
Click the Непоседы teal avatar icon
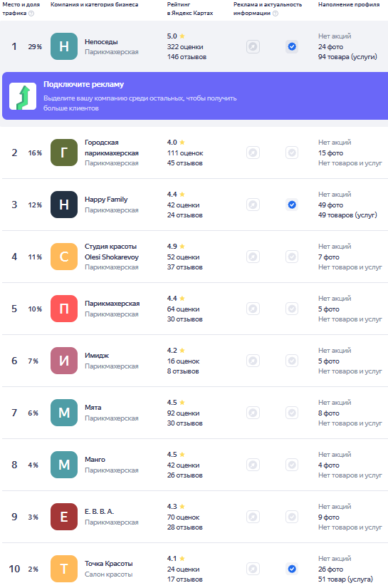(x=64, y=46)
